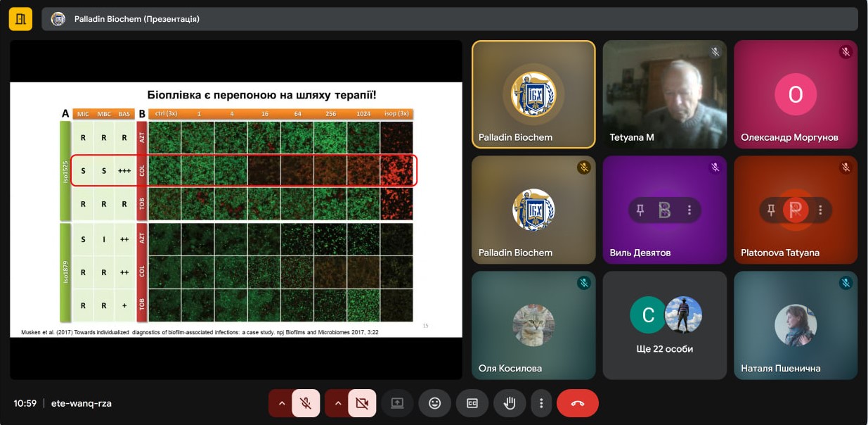Open more options on Виль Девятов tile

tap(689, 210)
